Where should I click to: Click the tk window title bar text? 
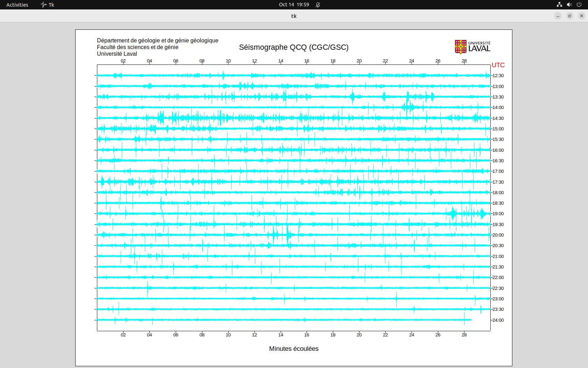coord(294,16)
